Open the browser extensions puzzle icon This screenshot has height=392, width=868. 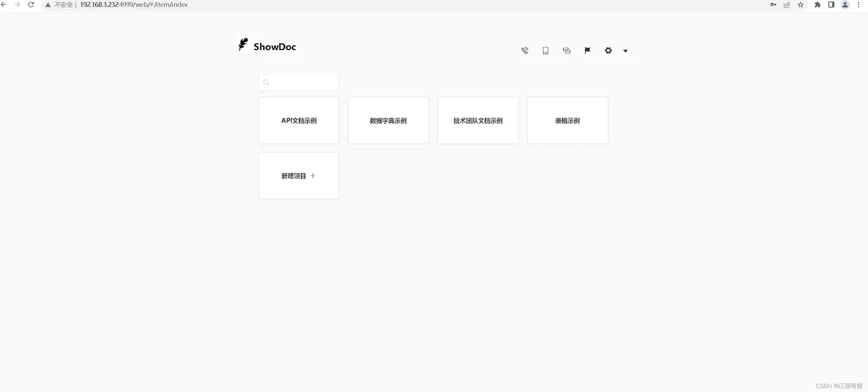coord(817,4)
